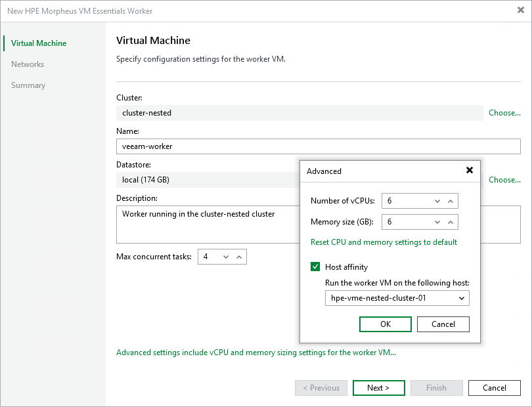532x407 pixels.
Task: Click the Memory size increase arrow
Action: coord(450,222)
